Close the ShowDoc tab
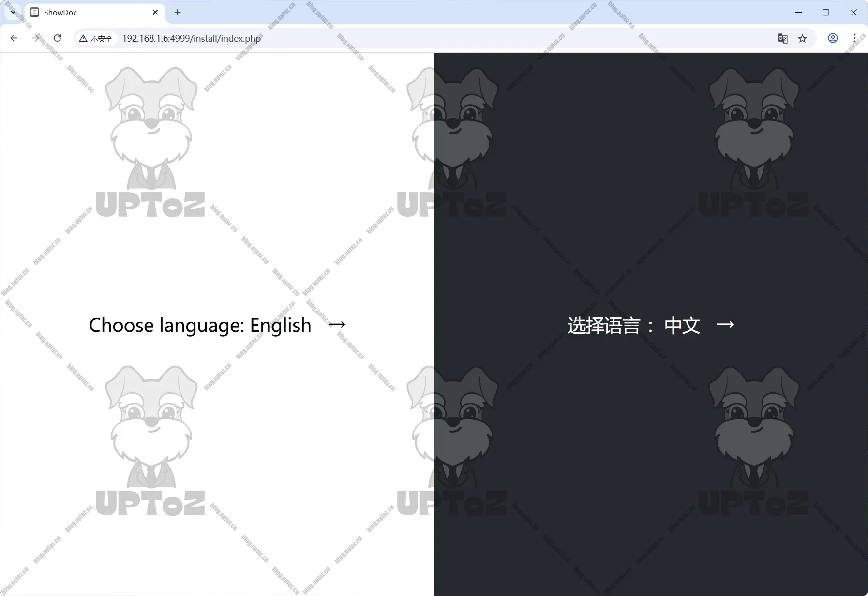Image resolution: width=868 pixels, height=596 pixels. (x=155, y=12)
